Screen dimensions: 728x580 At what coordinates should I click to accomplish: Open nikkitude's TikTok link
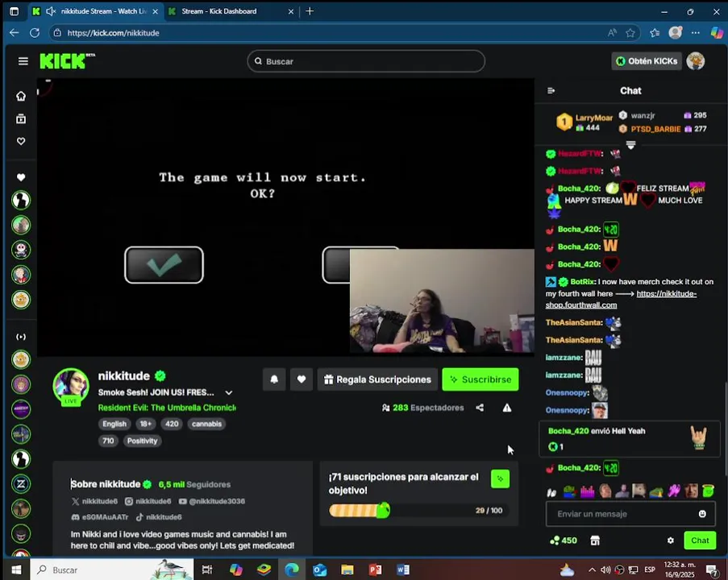(159, 517)
